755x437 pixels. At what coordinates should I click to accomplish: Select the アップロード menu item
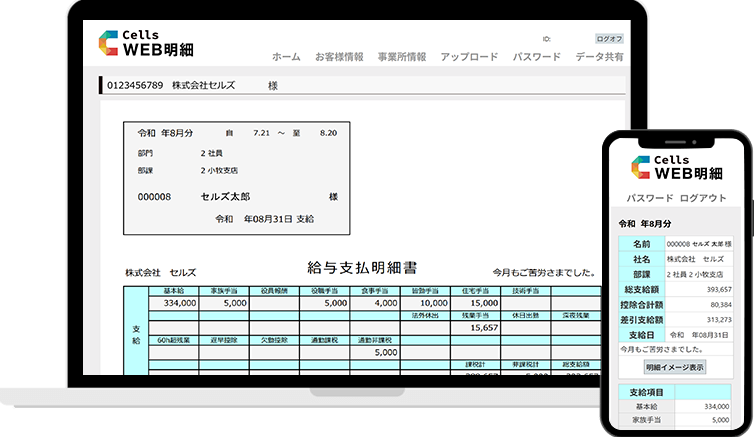point(469,57)
